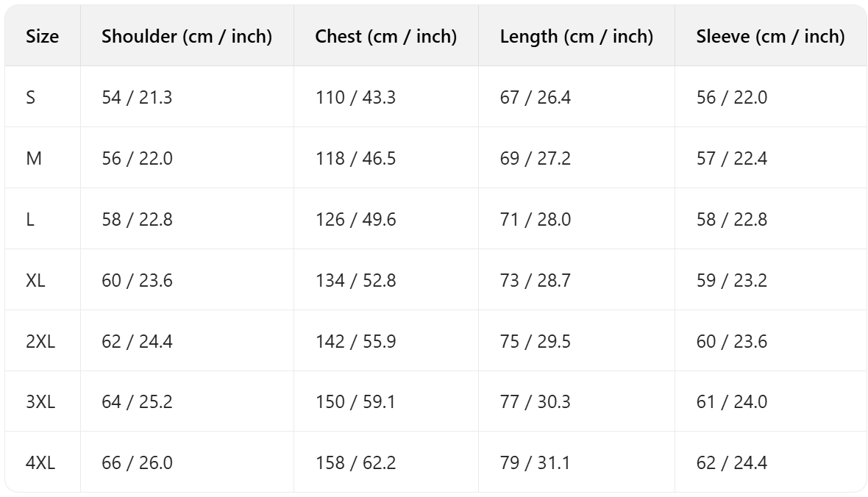Select sleeve value 56 / 22.0
Screen dimensions: 868x497
click(x=731, y=97)
